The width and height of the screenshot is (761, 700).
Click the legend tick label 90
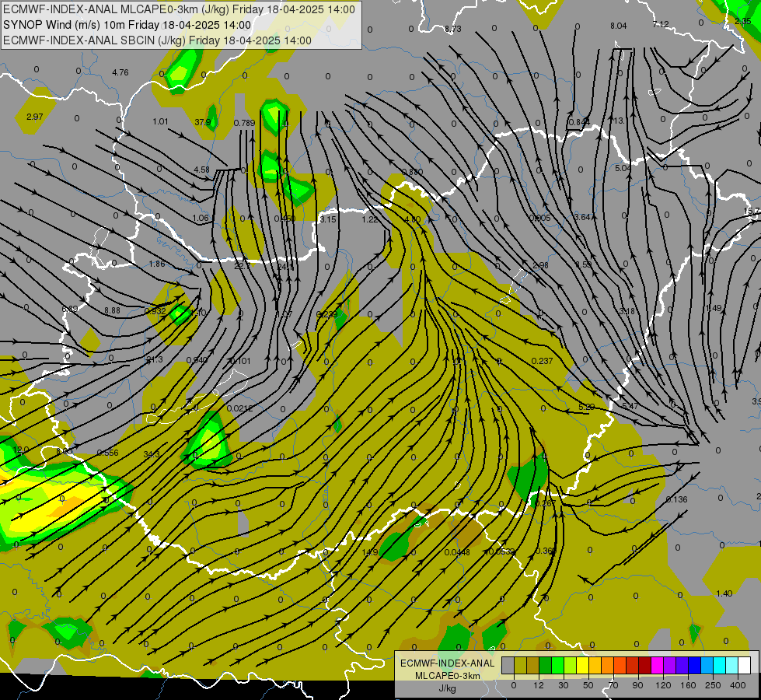tap(637, 685)
